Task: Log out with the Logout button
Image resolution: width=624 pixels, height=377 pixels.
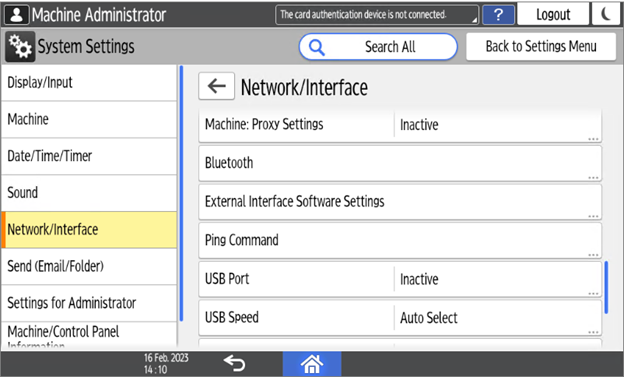Action: pos(553,14)
